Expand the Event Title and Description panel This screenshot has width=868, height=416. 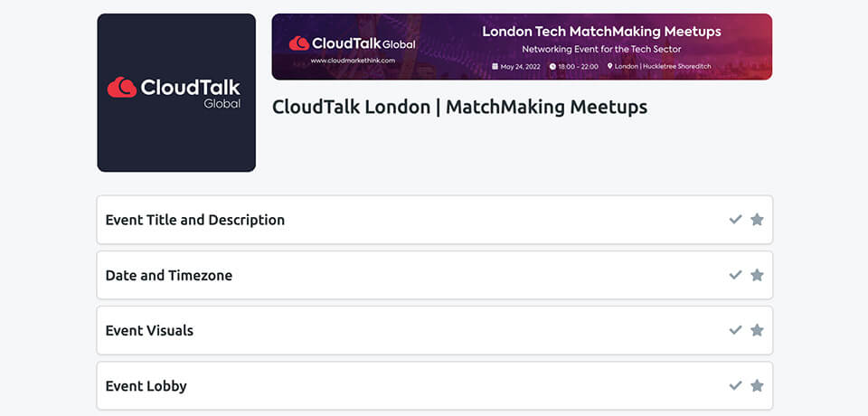(195, 220)
